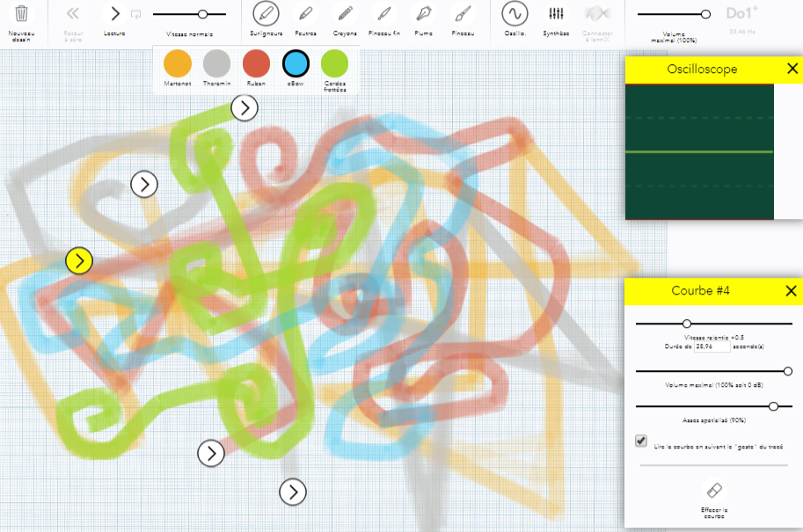Select the red Ruban swatch

(256, 63)
